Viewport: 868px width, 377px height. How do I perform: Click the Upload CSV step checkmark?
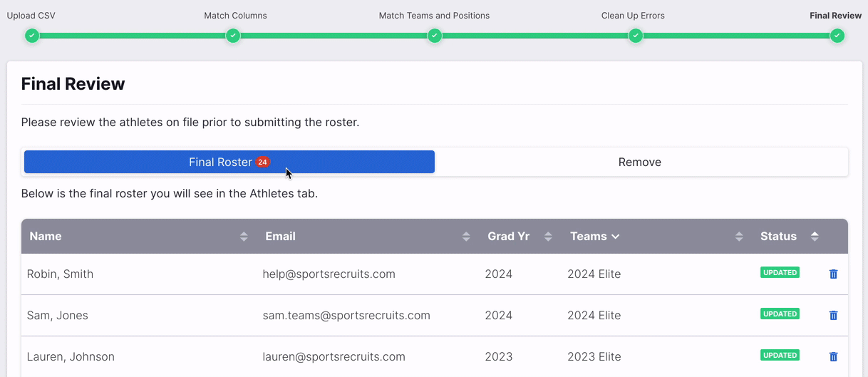[31, 36]
